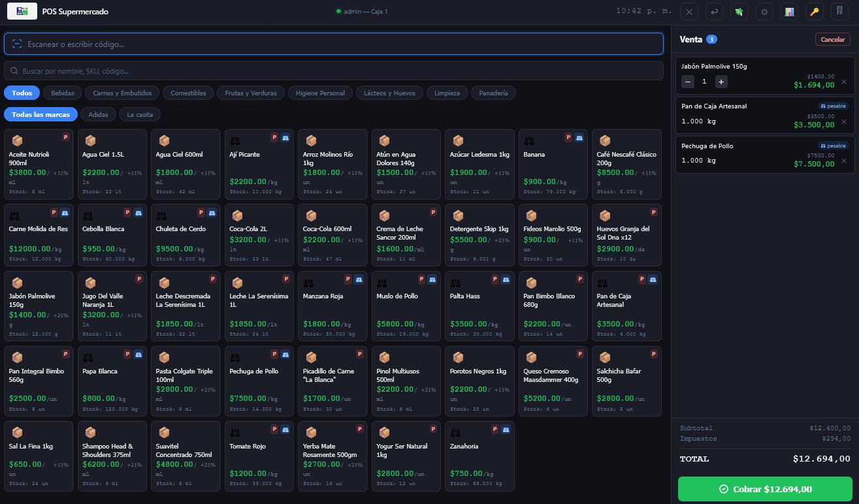
Task: Click the return arrow icon in header
Action: 715,12
